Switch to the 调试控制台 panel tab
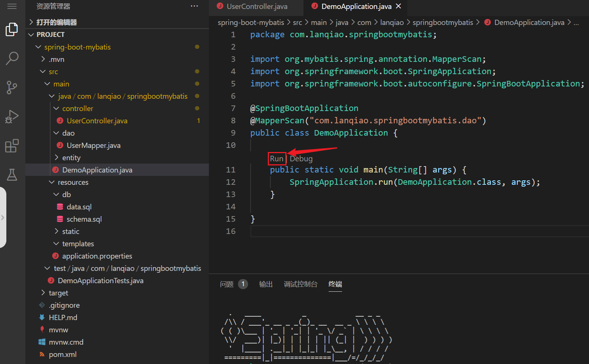Image resolution: width=589 pixels, height=364 pixels. click(x=301, y=284)
